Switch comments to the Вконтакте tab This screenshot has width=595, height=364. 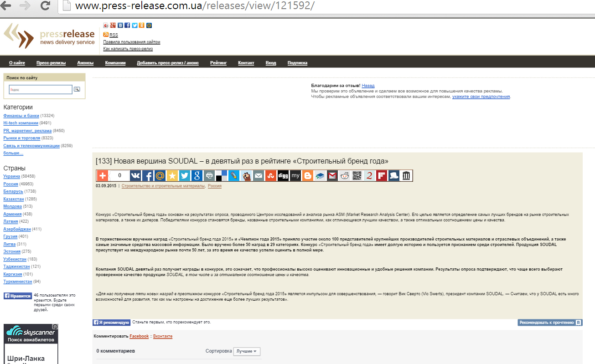pyautogui.click(x=163, y=336)
